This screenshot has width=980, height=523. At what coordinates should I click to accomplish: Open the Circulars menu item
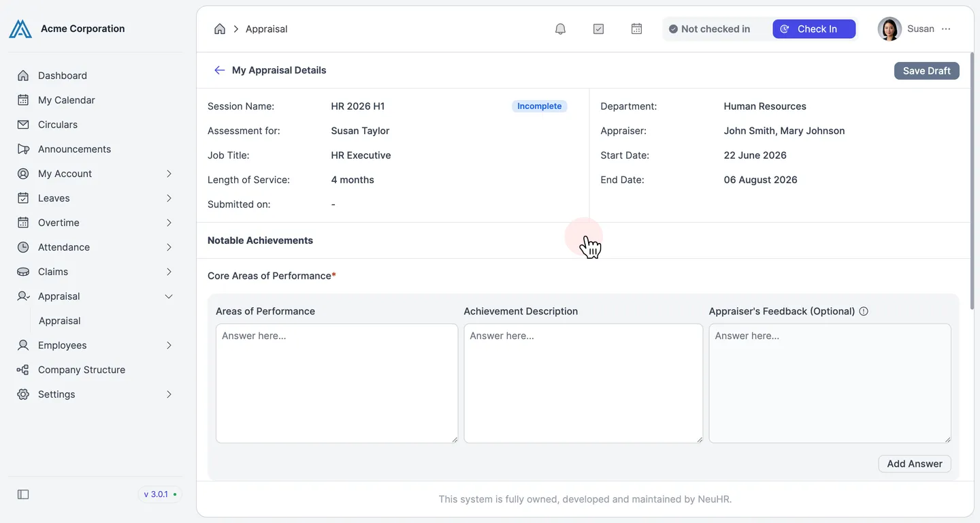(95, 125)
